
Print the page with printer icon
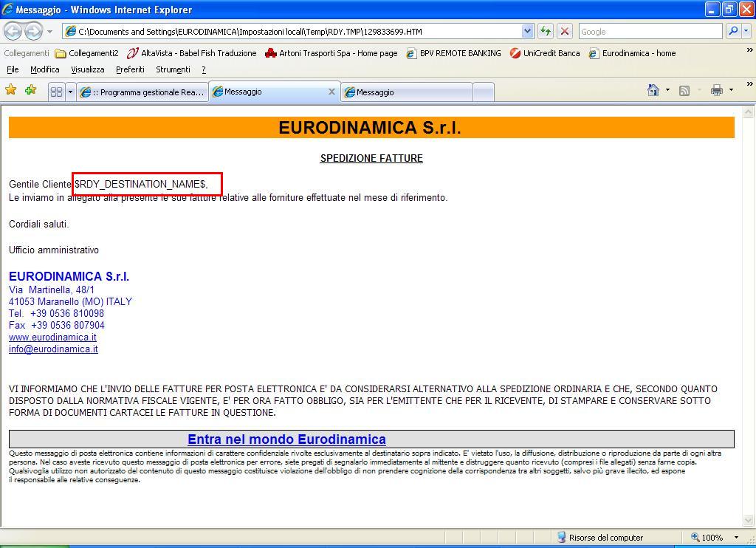pyautogui.click(x=717, y=90)
